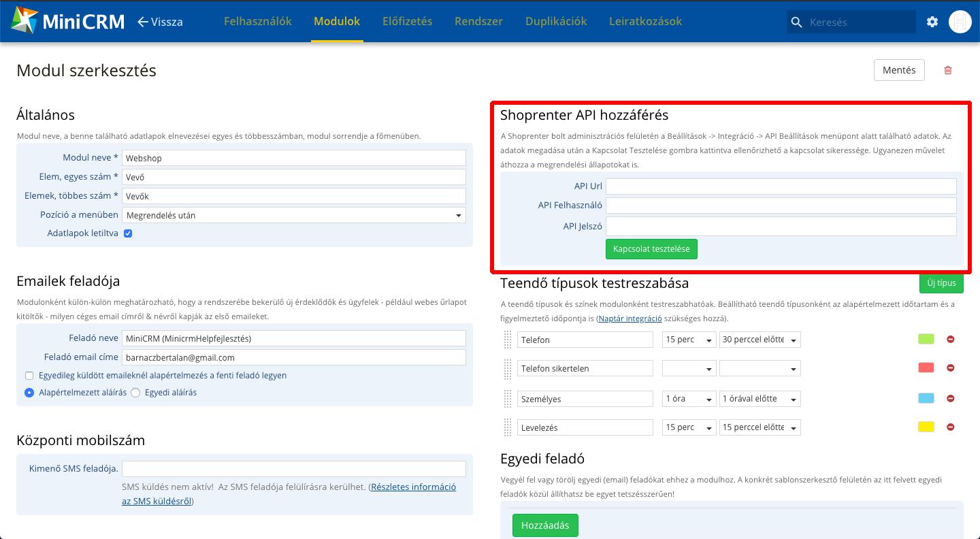
Task: Open Levelezés reminder dropdown (15 perccel előtte)
Action: pyautogui.click(x=760, y=427)
